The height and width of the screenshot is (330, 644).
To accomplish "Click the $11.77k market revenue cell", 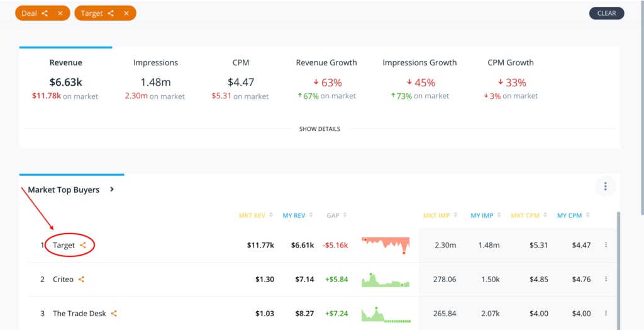I will 260,246.
